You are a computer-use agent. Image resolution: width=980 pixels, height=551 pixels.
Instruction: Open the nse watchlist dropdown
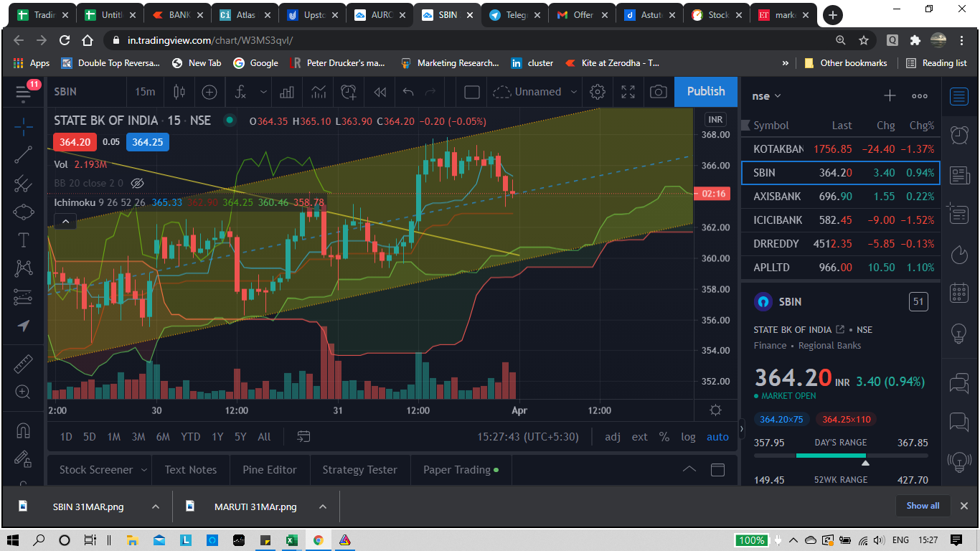tap(766, 95)
